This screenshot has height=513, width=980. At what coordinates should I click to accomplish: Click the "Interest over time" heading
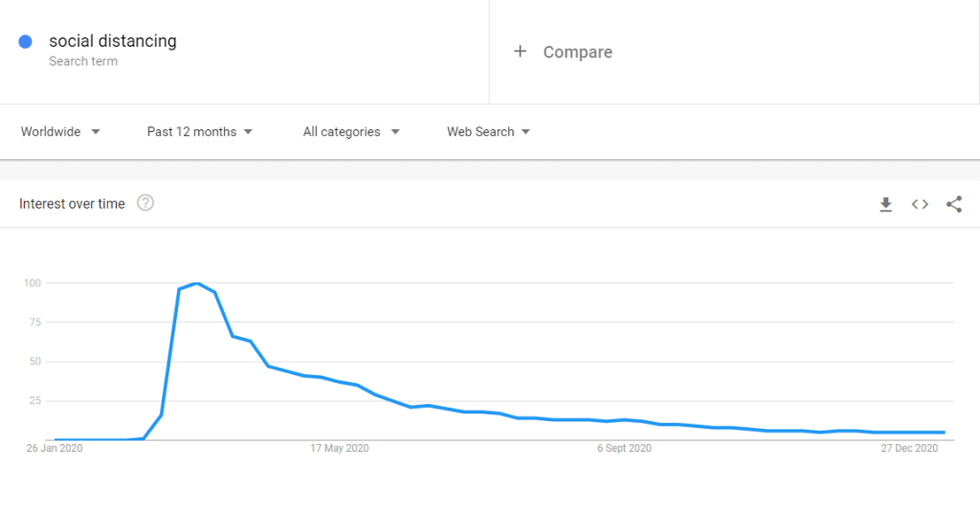72,204
